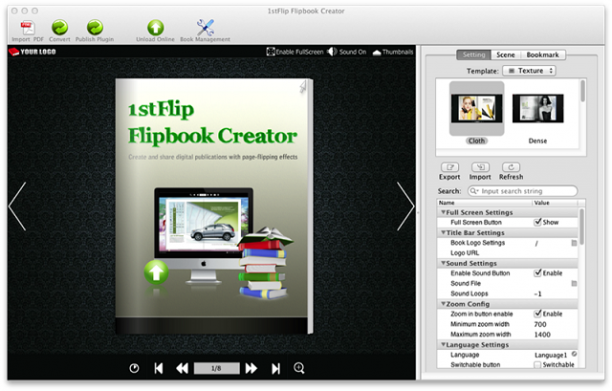
Task: Click the zoom in magnifier icon
Action: [299, 368]
